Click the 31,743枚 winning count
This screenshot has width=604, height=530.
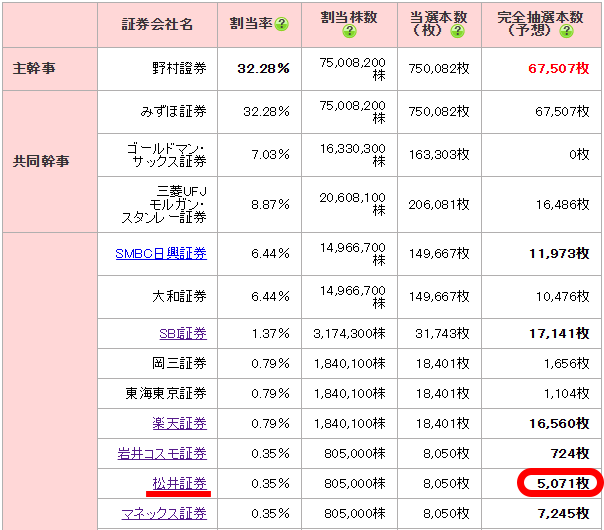(443, 334)
